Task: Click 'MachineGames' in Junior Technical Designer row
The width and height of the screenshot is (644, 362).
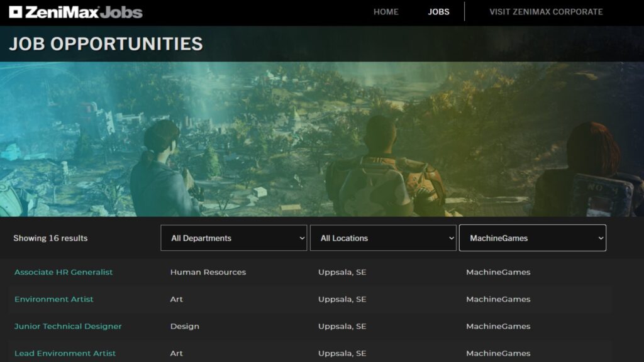Action: [x=498, y=326]
